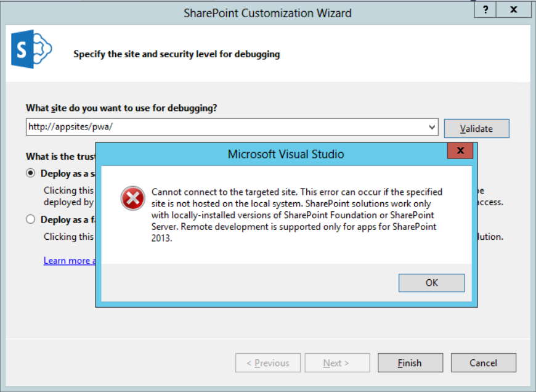Viewport: 536px width, 392px height.
Task: Close the Microsoft Visual Studio error dialog
Action: pyautogui.click(x=460, y=151)
